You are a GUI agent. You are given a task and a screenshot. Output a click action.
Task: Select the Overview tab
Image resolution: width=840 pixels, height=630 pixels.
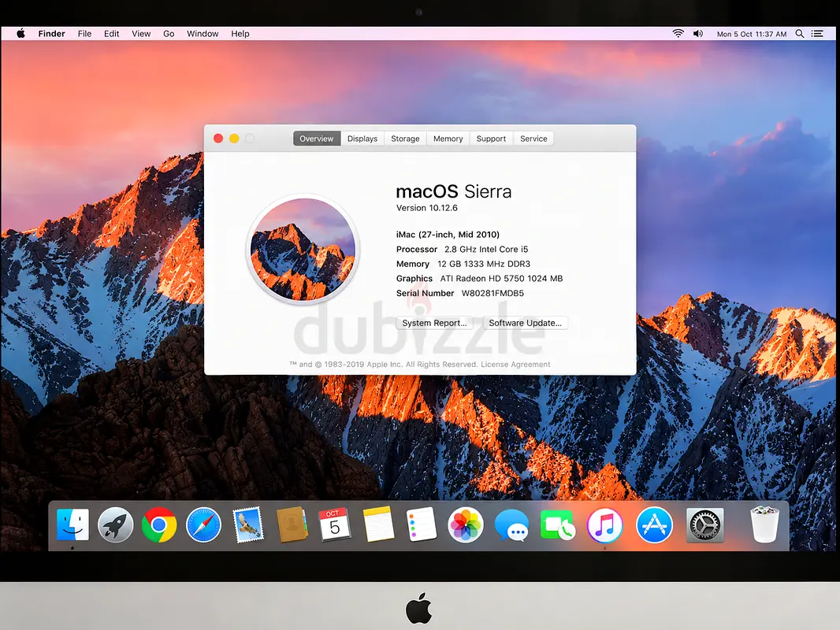[x=317, y=139]
